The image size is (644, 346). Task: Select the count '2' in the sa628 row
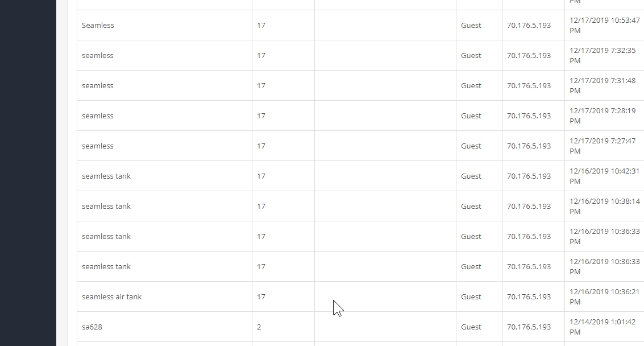(x=259, y=327)
